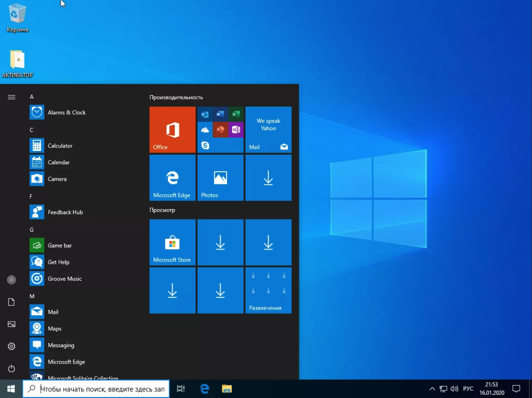This screenshot has height=398, width=532.
Task: Open the Recycle Bin (Корзина) desktop icon
Action: point(17,18)
